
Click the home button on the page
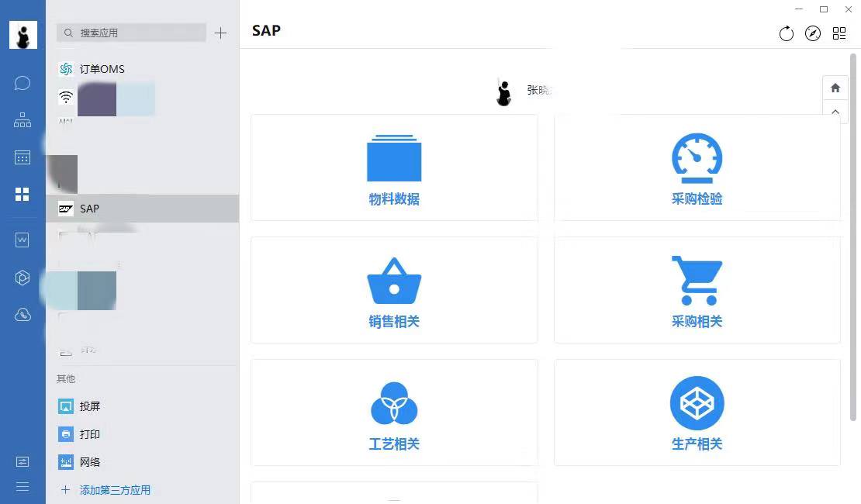[x=835, y=88]
